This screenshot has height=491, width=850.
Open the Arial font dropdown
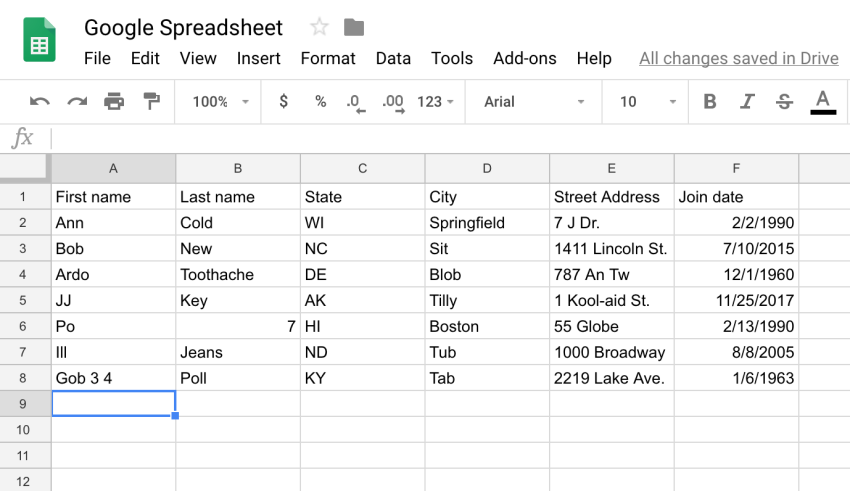534,101
